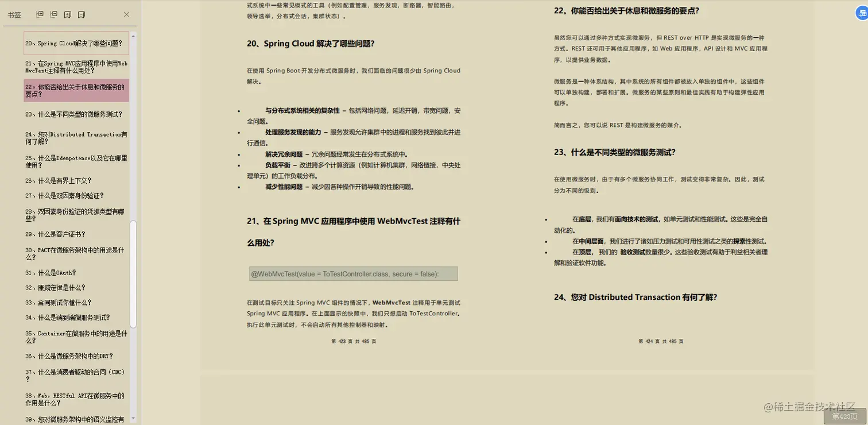
Task: Select the add bookmark icon with plus sign
Action: pos(67,14)
